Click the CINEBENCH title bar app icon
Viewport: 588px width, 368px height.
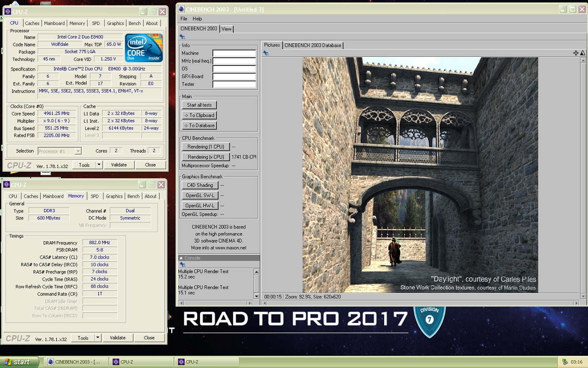pos(181,9)
